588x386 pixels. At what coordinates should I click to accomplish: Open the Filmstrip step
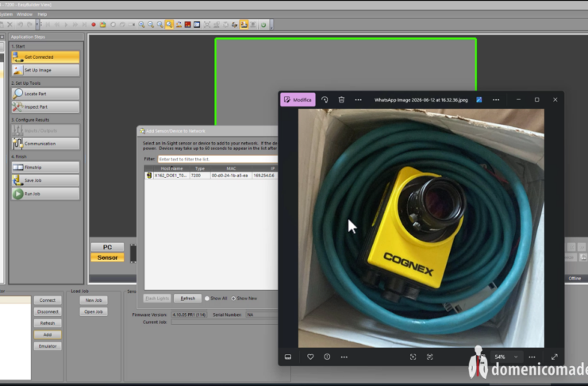tap(45, 167)
